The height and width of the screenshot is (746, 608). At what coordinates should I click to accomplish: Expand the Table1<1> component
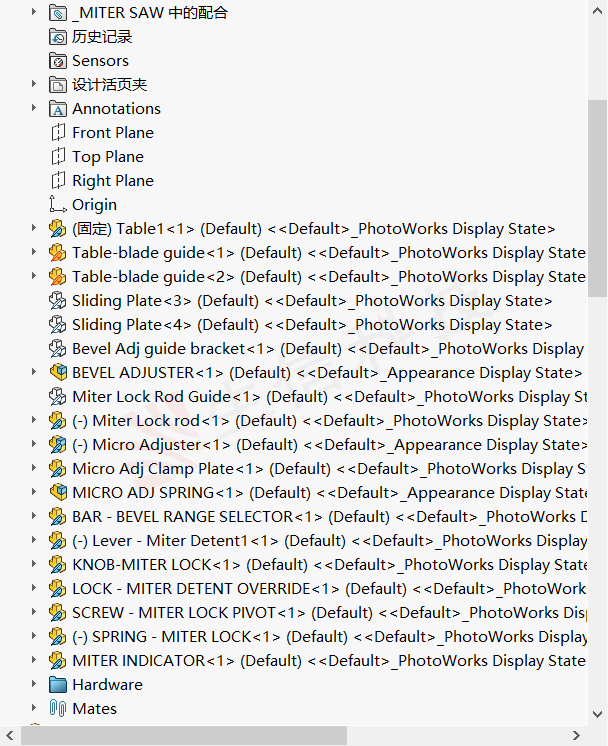(x=33, y=227)
